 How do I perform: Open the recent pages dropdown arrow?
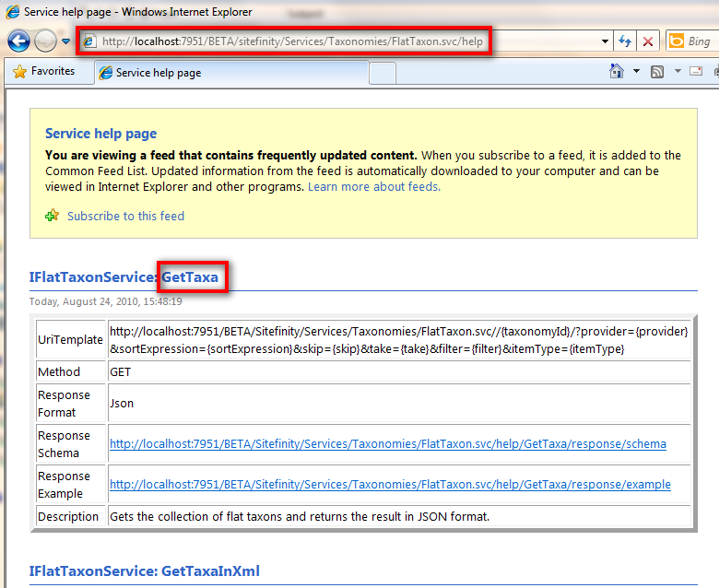(65, 41)
